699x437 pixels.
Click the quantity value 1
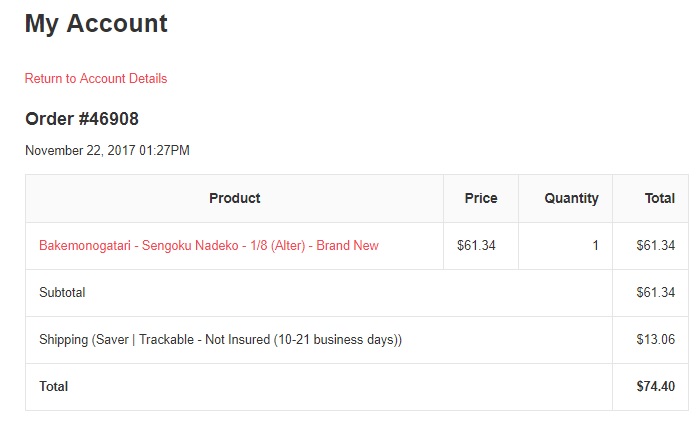tap(595, 245)
